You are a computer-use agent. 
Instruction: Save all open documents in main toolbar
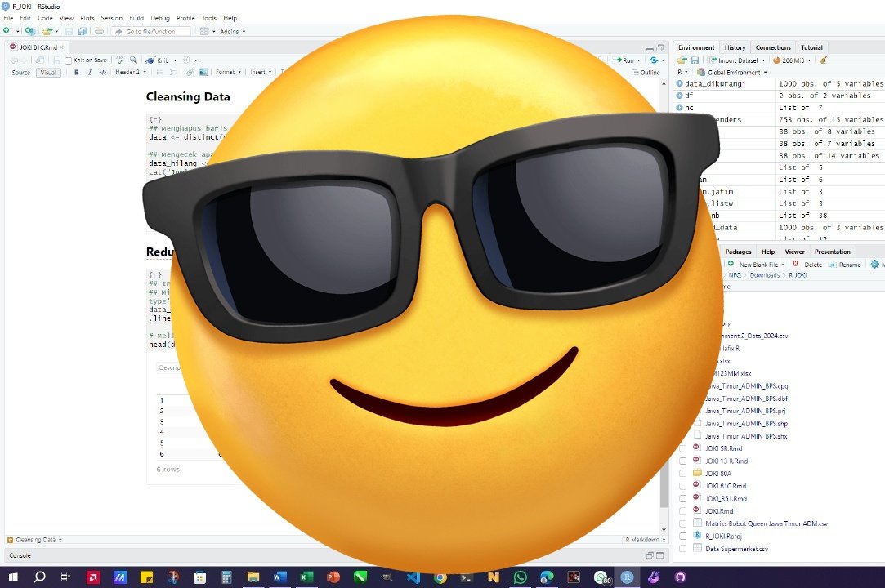point(83,31)
